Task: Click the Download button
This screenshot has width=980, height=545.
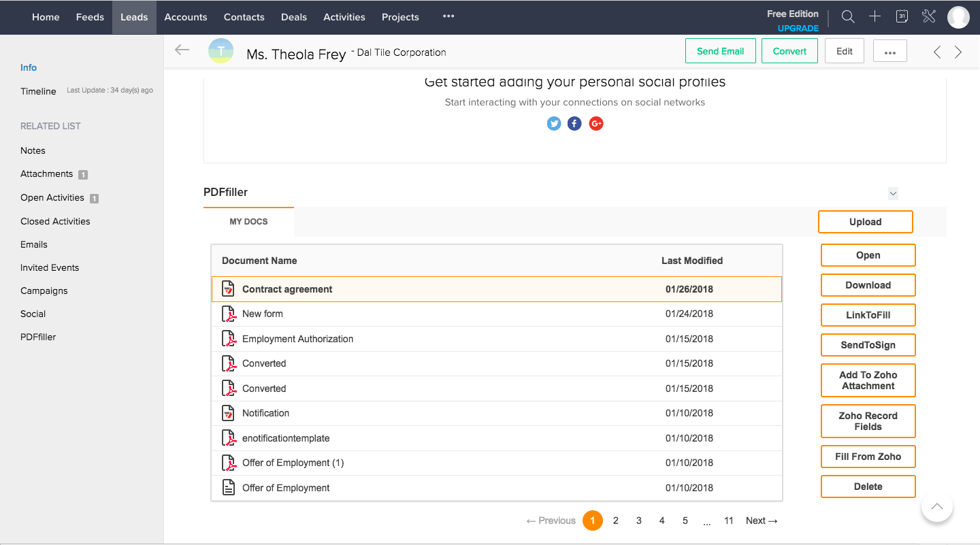Action: coord(868,285)
